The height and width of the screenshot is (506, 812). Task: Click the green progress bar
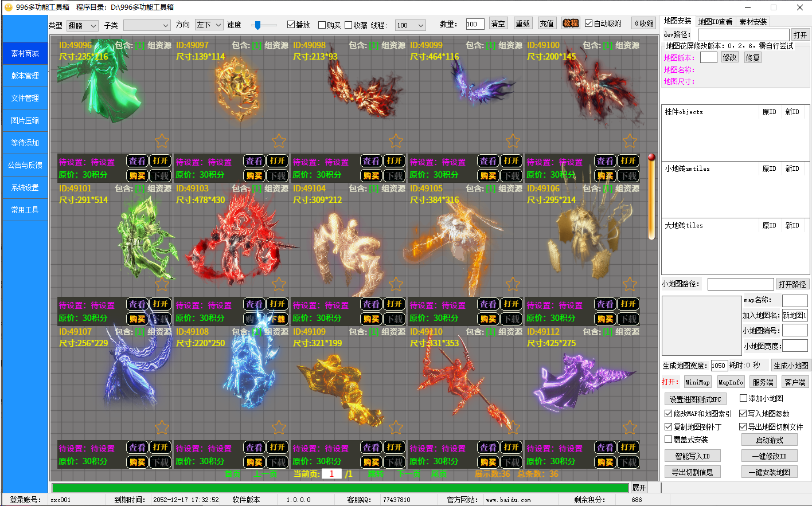[x=340, y=488]
